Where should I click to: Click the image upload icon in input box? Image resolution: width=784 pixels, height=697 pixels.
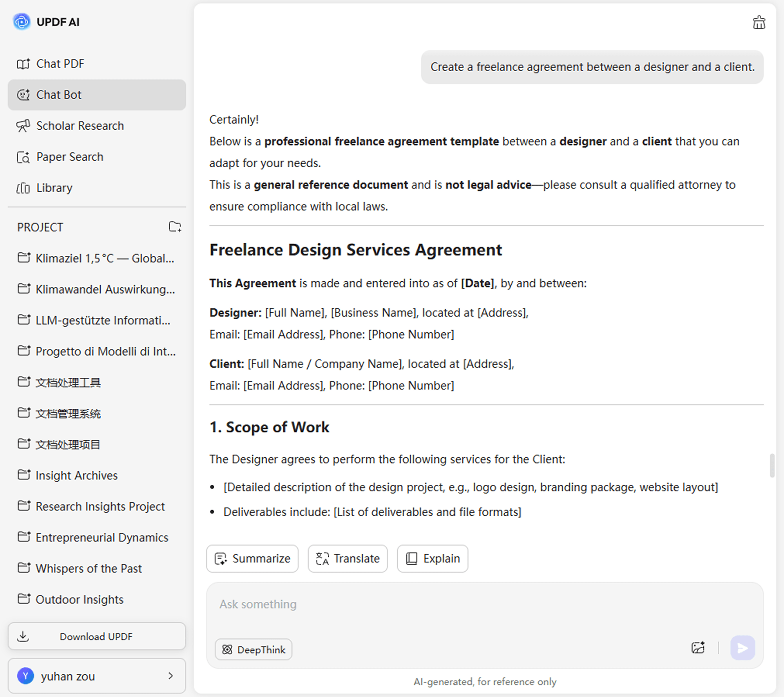tap(698, 648)
